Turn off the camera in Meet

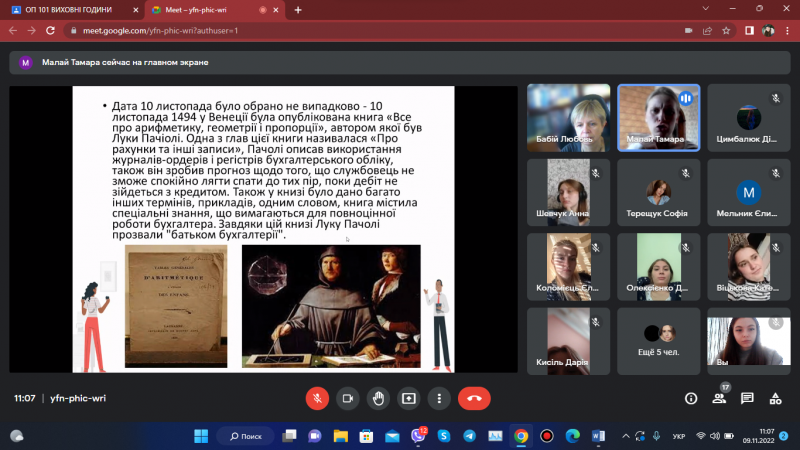tap(347, 398)
